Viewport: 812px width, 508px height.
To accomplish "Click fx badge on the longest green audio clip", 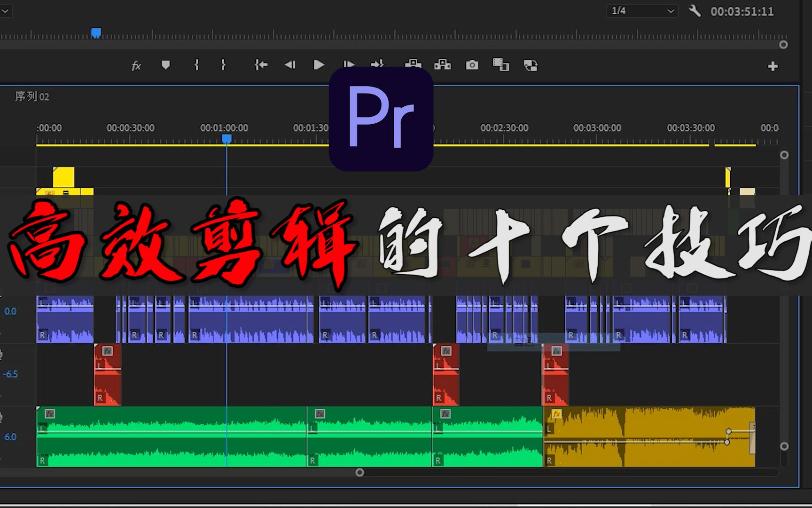I will [50, 414].
